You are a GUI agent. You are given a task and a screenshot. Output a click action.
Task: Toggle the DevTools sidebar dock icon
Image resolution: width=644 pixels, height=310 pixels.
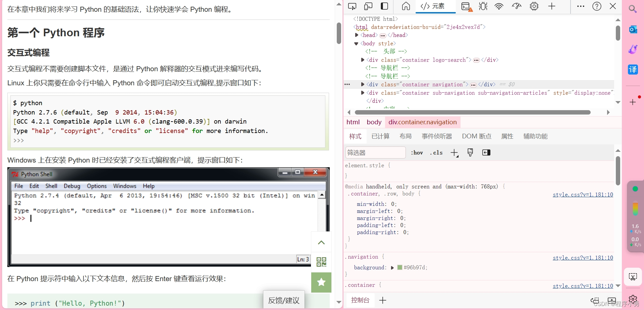point(384,6)
